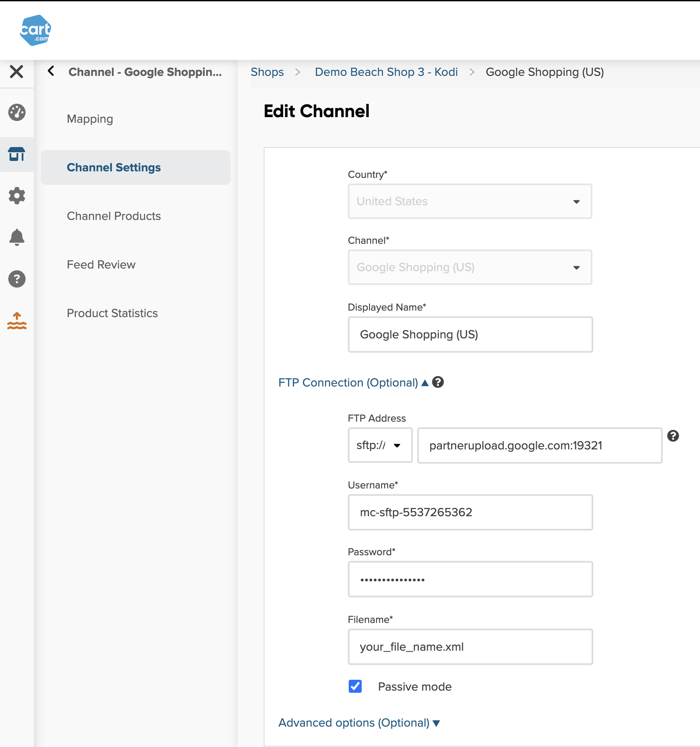Image resolution: width=700 pixels, height=747 pixels.
Task: Open the dashboard gauge icon
Action: 17,112
